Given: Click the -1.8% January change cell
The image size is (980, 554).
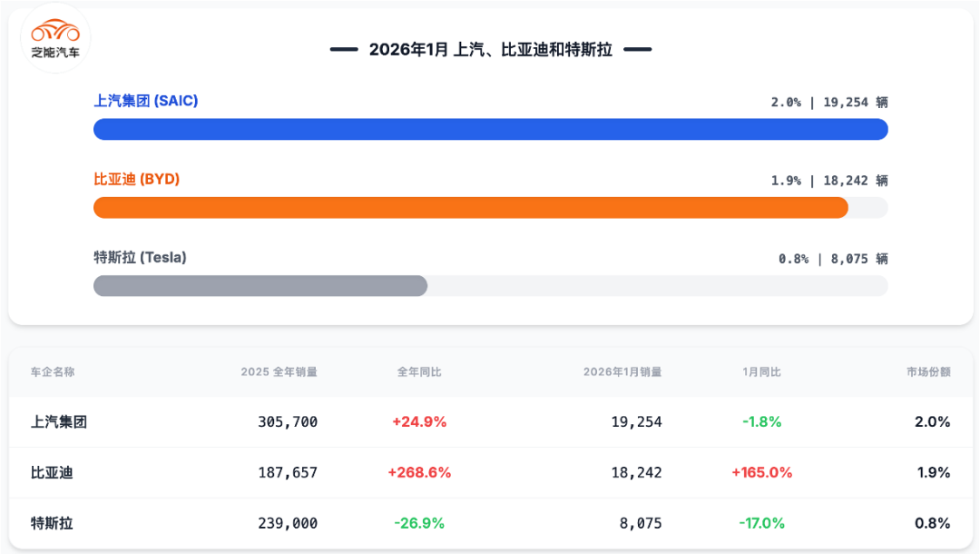Looking at the screenshot, I should coord(762,422).
